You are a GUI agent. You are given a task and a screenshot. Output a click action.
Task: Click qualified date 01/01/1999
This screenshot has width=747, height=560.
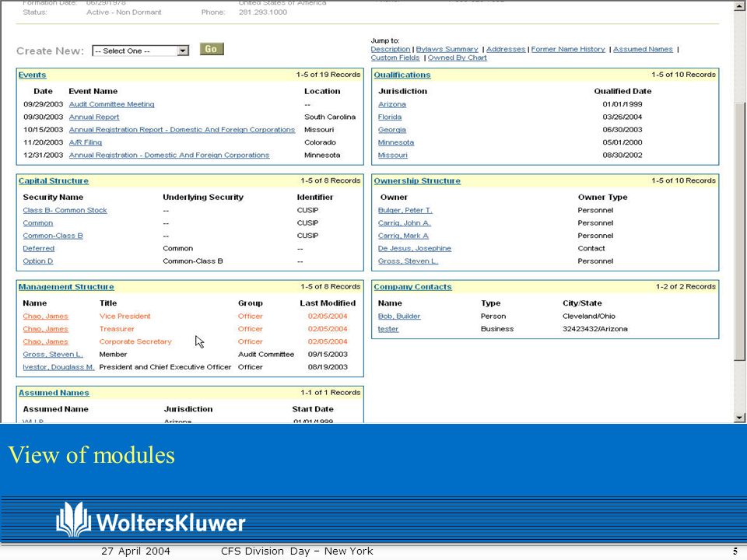pos(622,104)
